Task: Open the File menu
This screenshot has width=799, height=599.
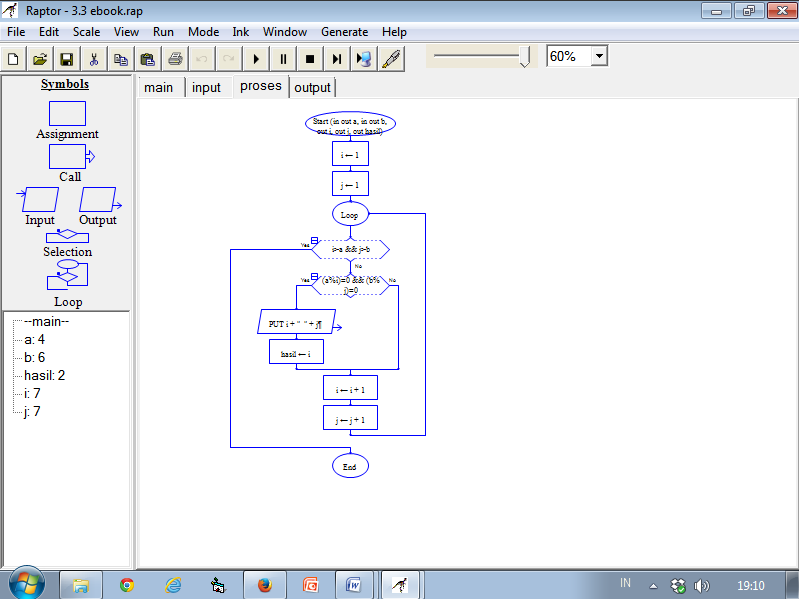Action: click(16, 32)
